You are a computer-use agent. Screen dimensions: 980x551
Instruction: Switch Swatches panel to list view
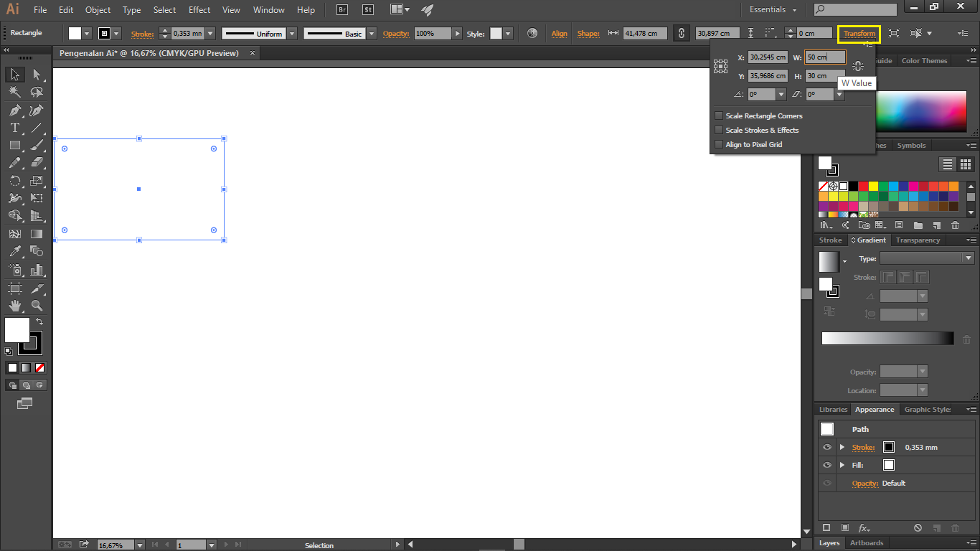click(948, 164)
